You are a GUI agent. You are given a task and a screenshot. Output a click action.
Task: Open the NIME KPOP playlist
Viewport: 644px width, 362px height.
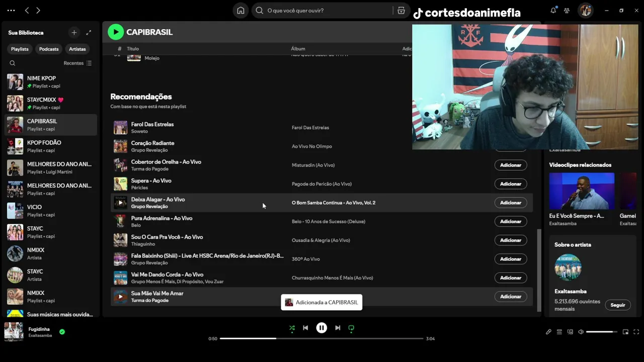coord(50,82)
